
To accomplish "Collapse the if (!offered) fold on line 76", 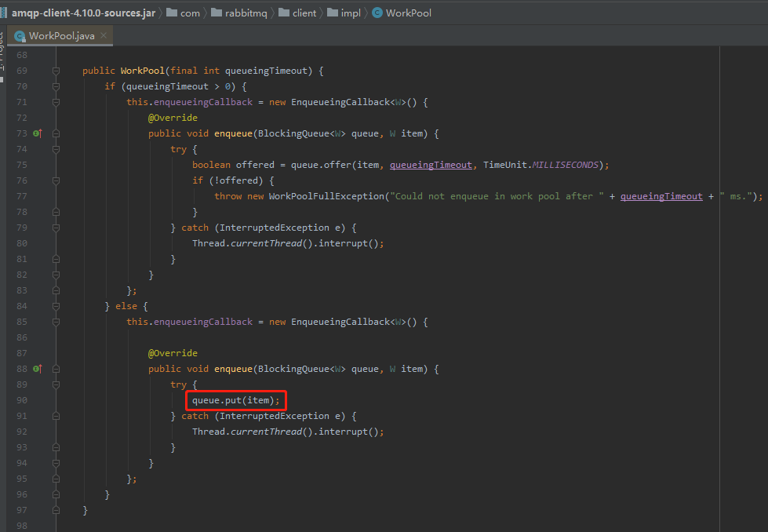I will 56,180.
